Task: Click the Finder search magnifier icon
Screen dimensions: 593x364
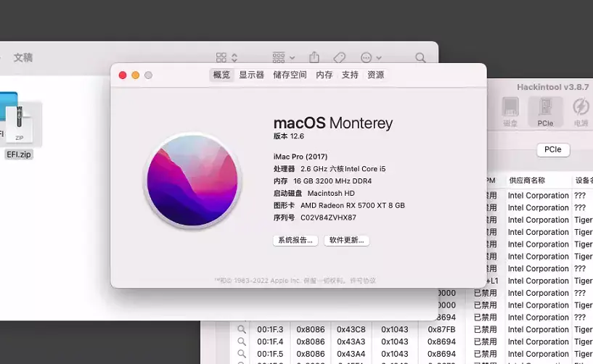Action: (x=420, y=57)
